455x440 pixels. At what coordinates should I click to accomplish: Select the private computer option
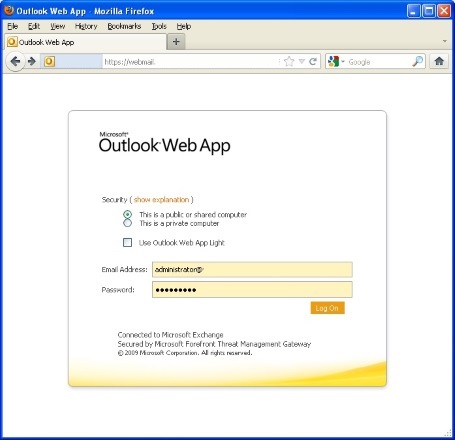click(127, 223)
